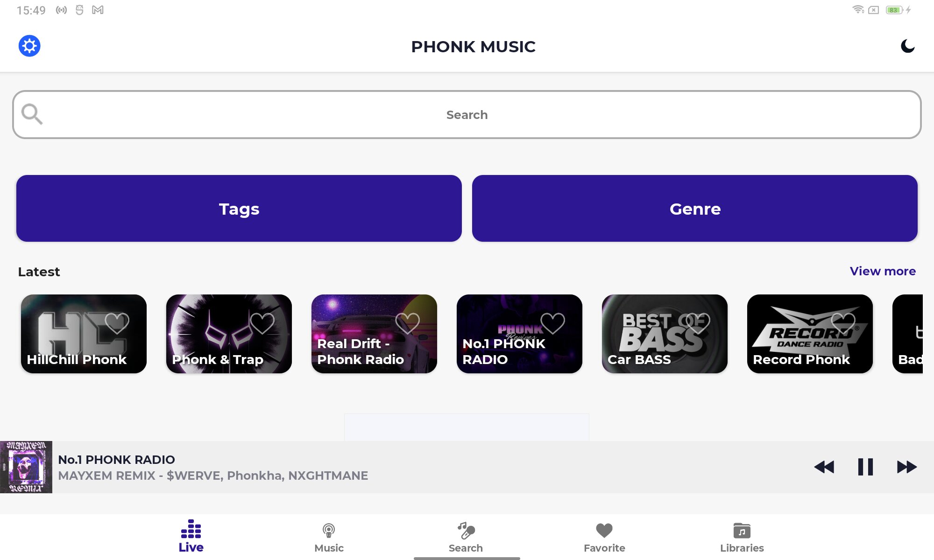Click the magnifying glass search icon
The height and width of the screenshot is (560, 934).
click(x=32, y=114)
